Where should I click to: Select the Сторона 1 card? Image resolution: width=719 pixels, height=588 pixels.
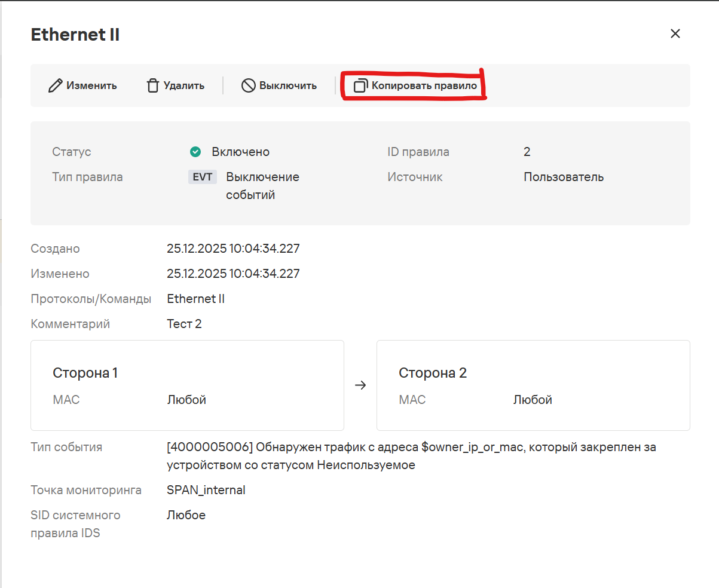click(187, 385)
